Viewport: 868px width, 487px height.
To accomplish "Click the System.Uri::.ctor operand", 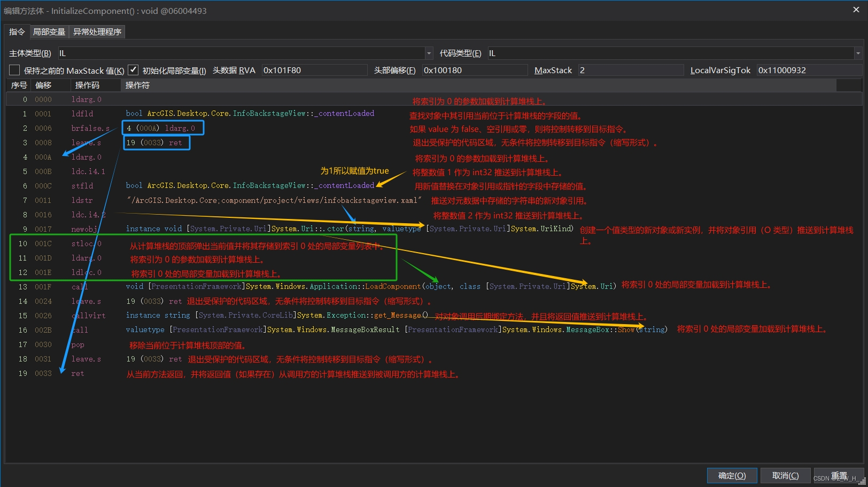I will [x=350, y=229].
